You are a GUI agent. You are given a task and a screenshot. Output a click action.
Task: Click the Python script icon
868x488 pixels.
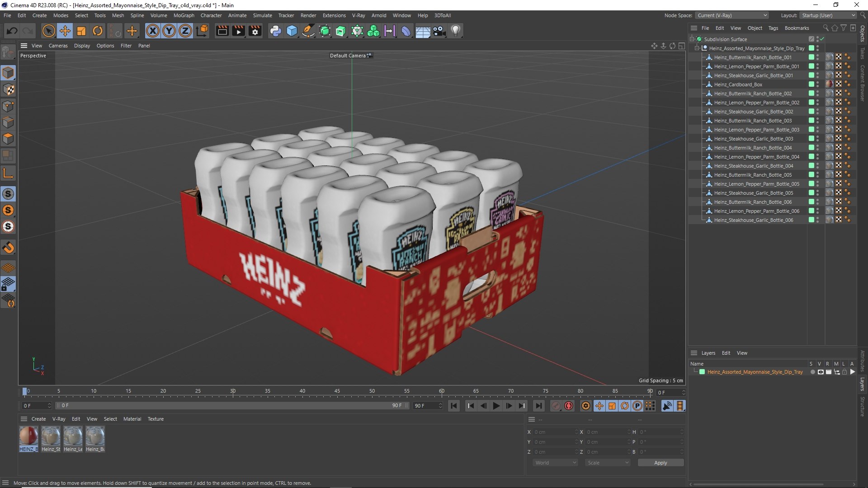[275, 31]
